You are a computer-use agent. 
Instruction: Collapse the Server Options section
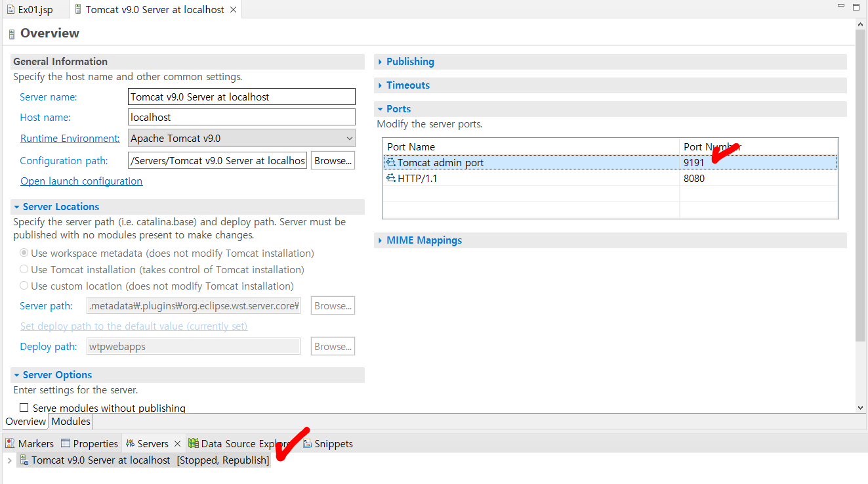[17, 375]
